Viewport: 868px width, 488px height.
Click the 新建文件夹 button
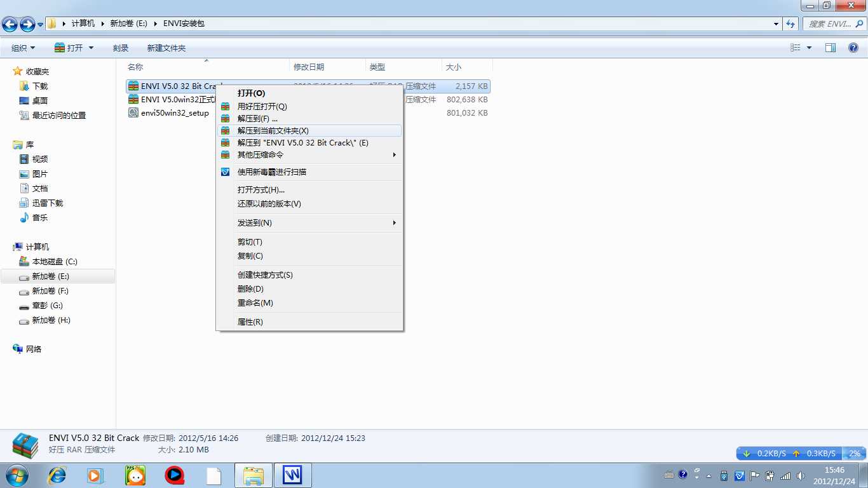tap(166, 48)
